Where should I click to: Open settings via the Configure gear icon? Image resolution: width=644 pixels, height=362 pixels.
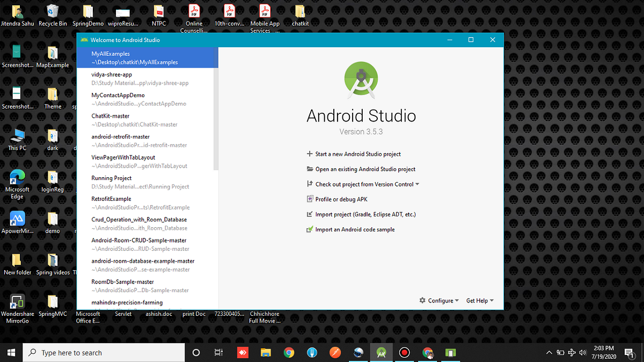coord(422,300)
